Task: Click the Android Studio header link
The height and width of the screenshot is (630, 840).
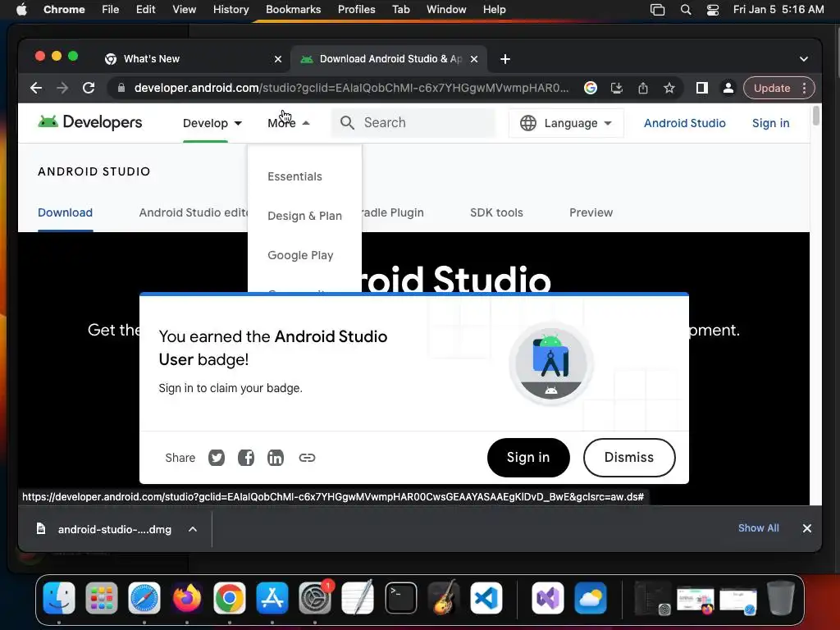Action: pos(684,123)
